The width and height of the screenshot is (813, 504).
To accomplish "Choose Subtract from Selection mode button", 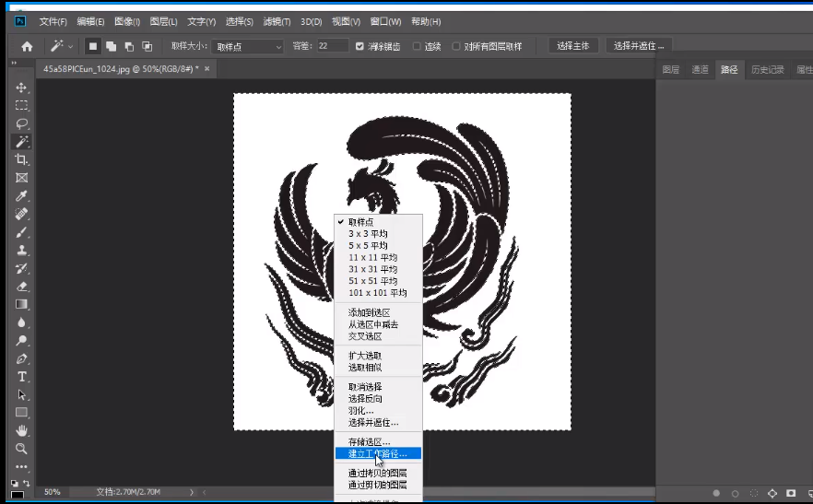I will pyautogui.click(x=129, y=46).
